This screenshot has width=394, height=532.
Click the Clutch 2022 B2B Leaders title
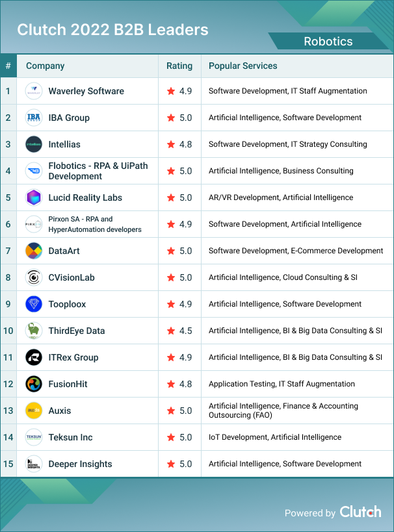pos(112,30)
